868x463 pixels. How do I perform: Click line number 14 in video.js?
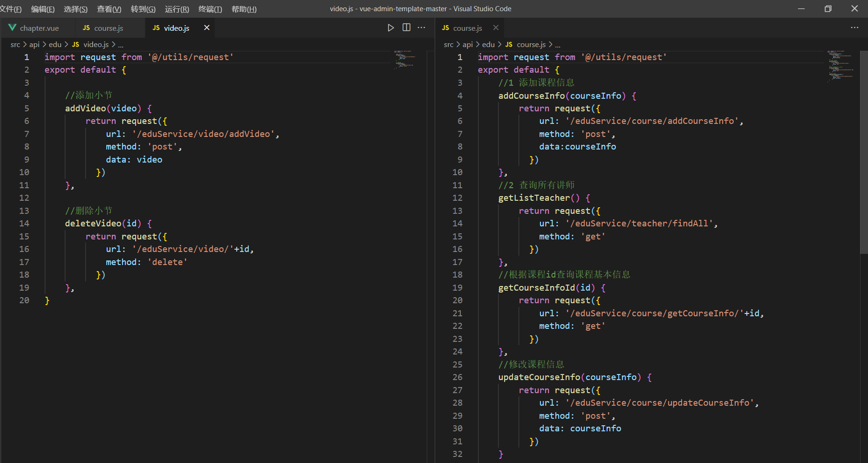pyautogui.click(x=24, y=224)
